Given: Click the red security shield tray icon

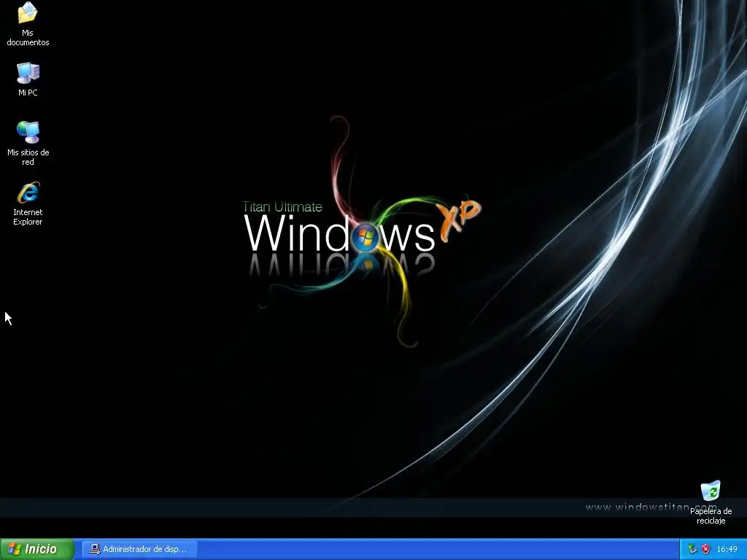Looking at the screenshot, I should click(x=706, y=549).
